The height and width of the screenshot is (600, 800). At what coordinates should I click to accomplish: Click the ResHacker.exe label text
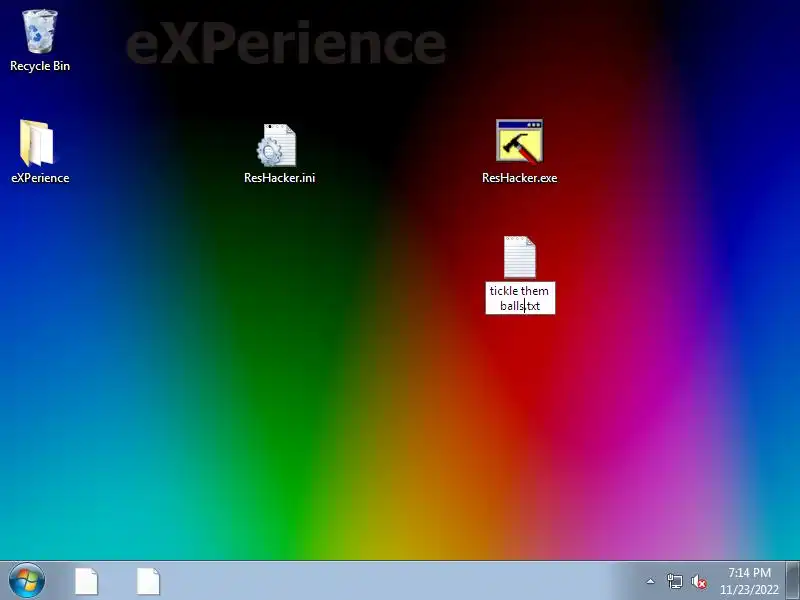coord(519,178)
